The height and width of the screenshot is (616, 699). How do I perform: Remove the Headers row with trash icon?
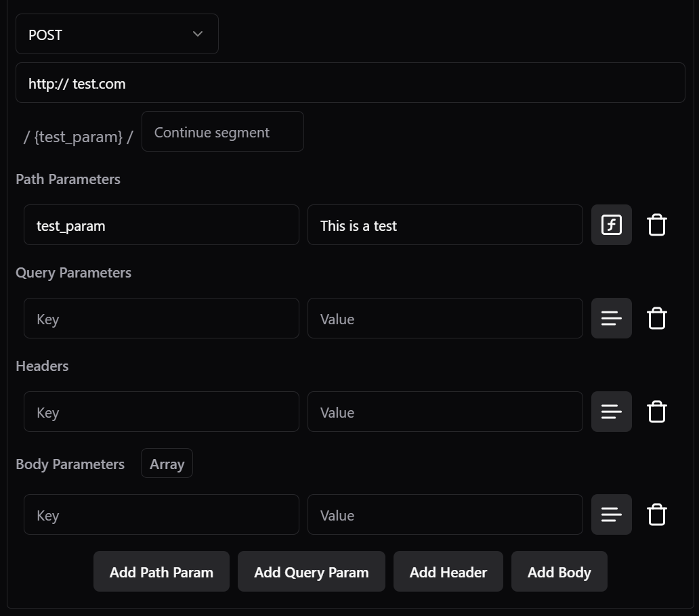pyautogui.click(x=656, y=412)
